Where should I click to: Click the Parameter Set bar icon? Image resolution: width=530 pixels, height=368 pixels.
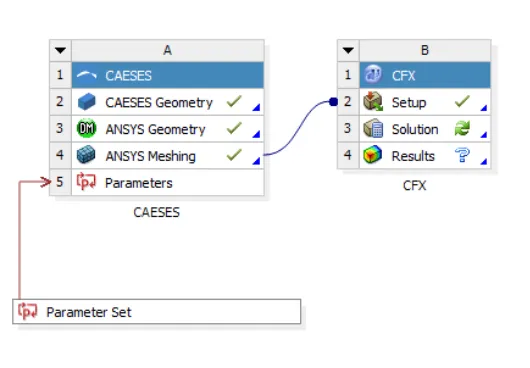pos(27,311)
